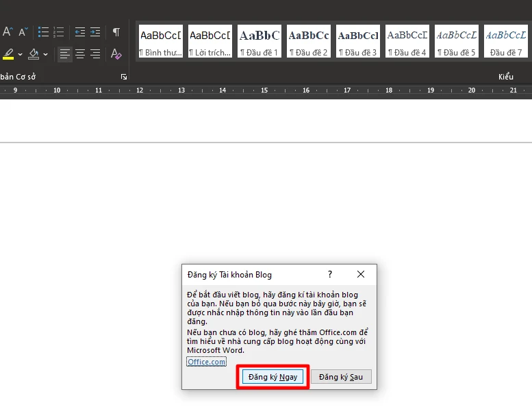Click the help question mark in dialog

click(x=330, y=274)
